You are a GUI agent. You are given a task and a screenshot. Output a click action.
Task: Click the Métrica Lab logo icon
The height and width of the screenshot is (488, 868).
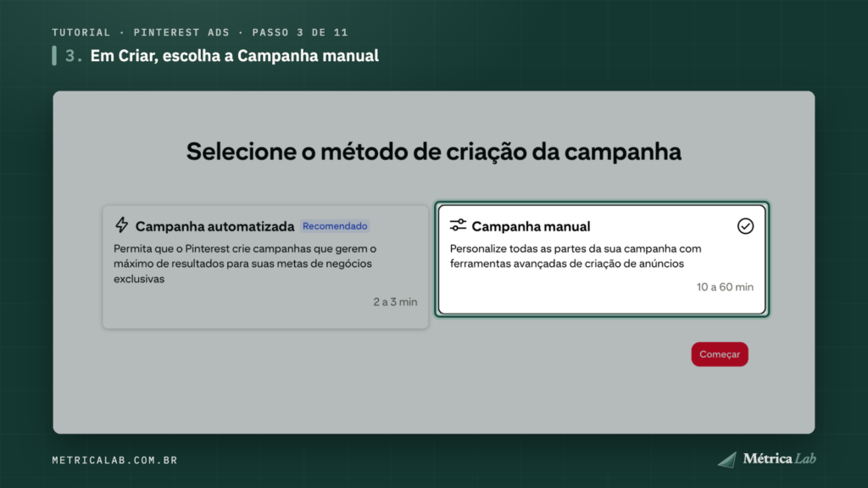(x=727, y=460)
